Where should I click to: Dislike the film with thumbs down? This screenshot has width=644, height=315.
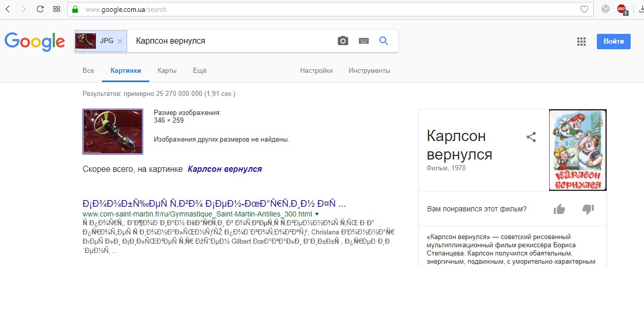click(x=588, y=209)
